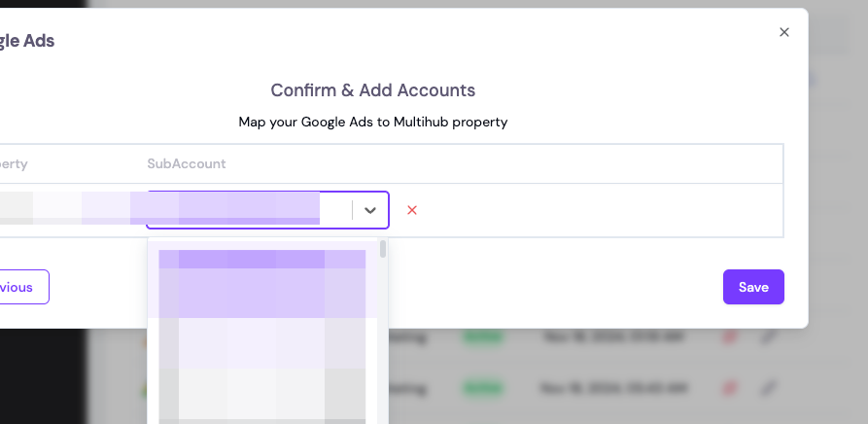Choose the light purple second dropdown option

click(x=262, y=343)
